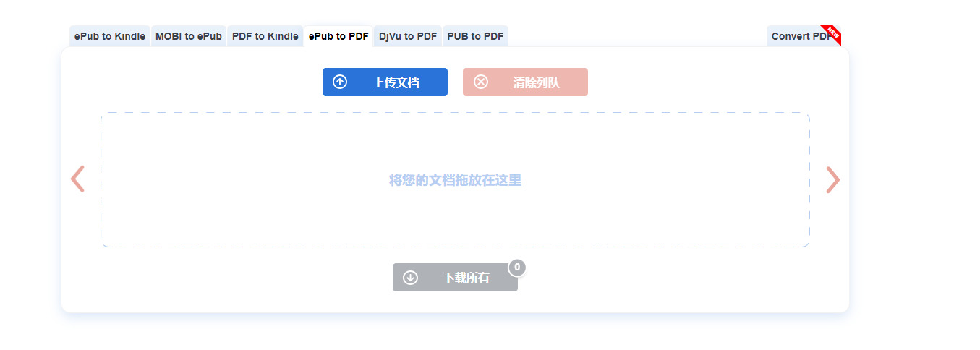This screenshot has height=350, width=980.
Task: Open the MOBI to ePub tab
Action: pyautogui.click(x=189, y=36)
